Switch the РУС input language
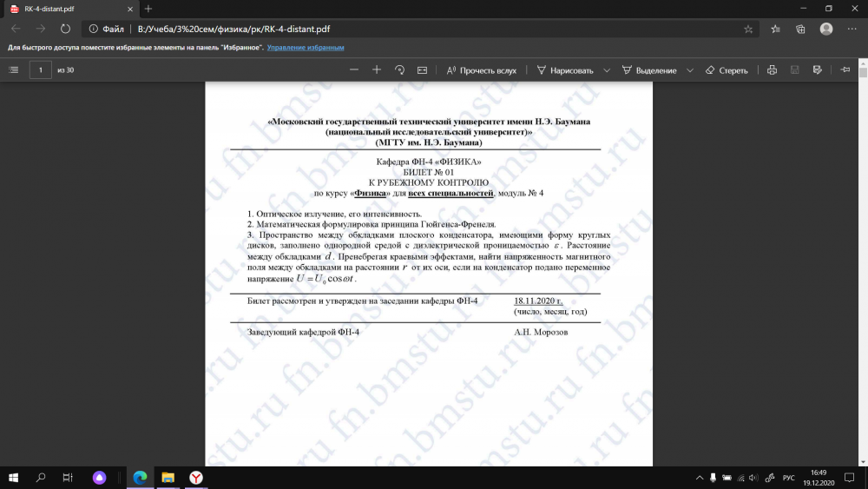 point(789,478)
